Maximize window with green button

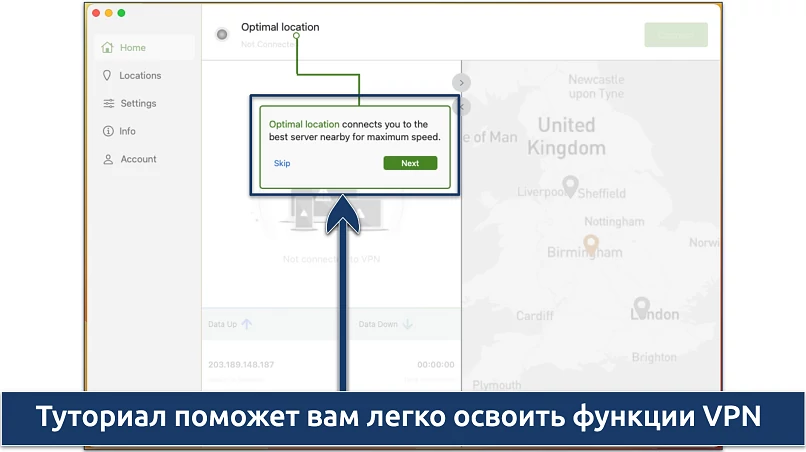point(121,13)
